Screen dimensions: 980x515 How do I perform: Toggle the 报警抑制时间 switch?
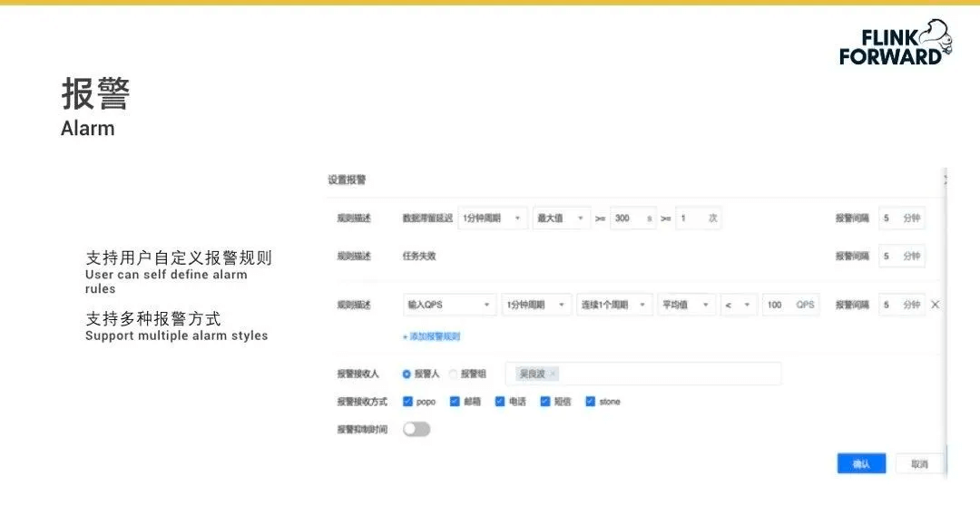tap(416, 429)
